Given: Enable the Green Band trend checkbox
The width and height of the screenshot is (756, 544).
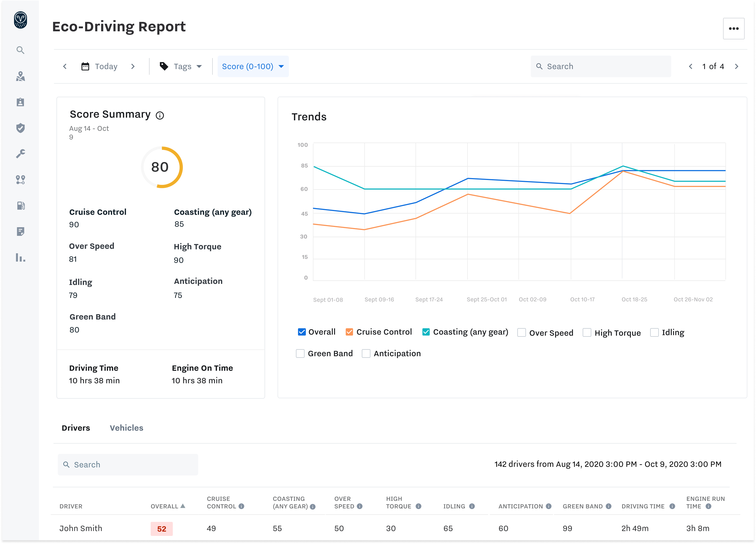Looking at the screenshot, I should click(x=300, y=353).
